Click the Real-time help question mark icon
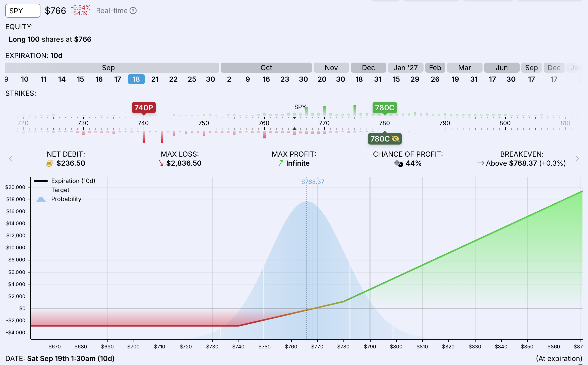588x365 pixels. pos(133,11)
